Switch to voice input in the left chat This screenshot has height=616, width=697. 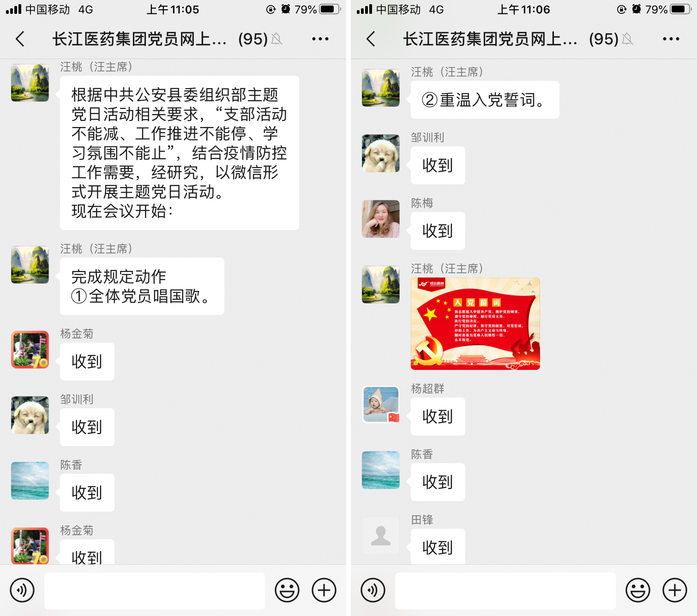pyautogui.click(x=22, y=590)
